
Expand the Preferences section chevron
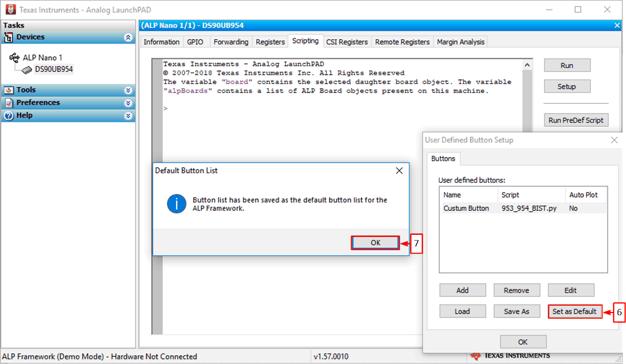pyautogui.click(x=128, y=103)
